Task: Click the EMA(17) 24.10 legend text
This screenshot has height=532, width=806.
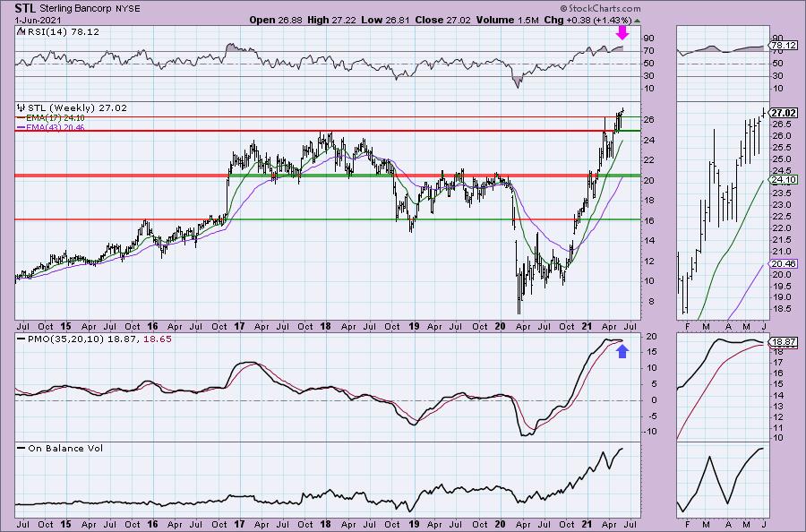Action: (x=55, y=118)
